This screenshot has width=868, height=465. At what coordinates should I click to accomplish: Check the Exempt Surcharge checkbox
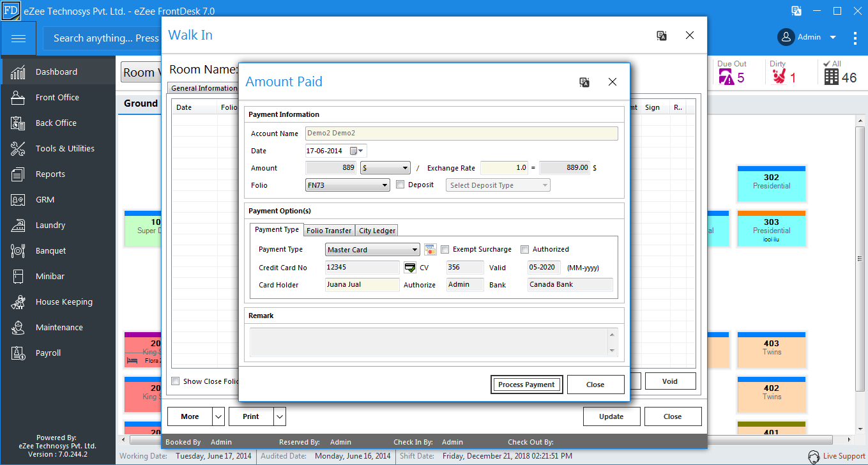(445, 249)
